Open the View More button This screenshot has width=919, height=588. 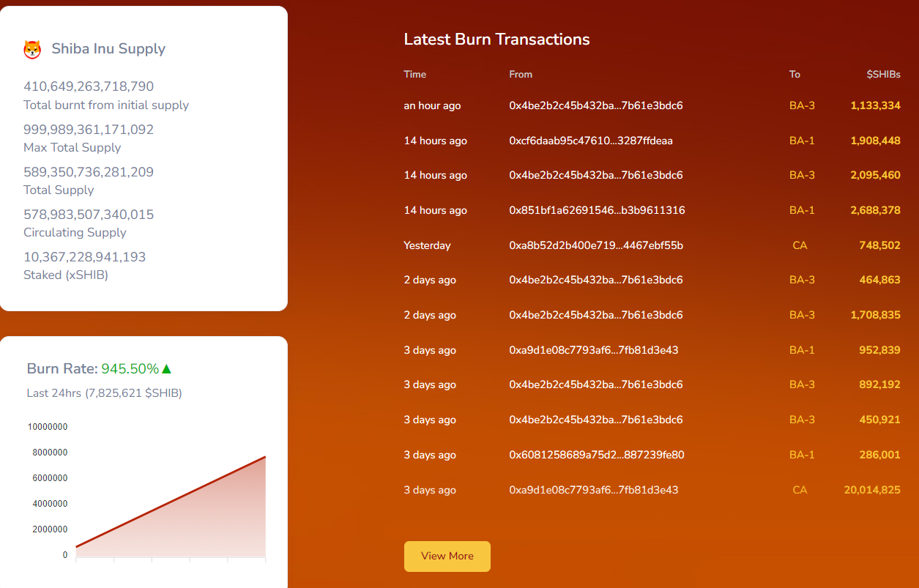point(447,556)
